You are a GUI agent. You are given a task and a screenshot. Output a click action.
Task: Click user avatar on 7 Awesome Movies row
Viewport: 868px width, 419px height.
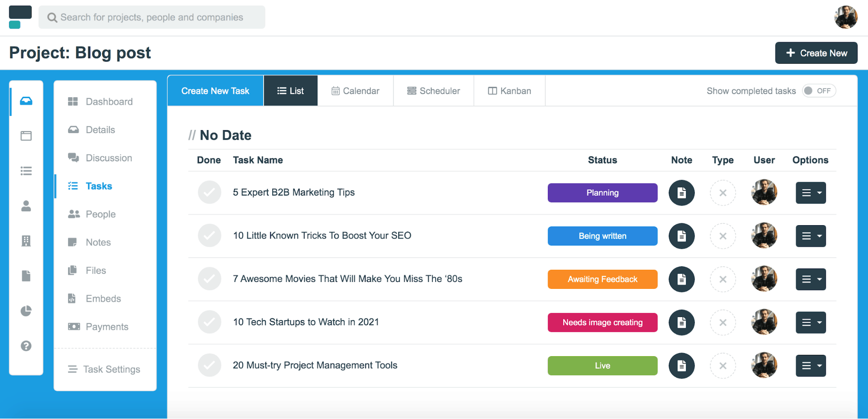[x=764, y=279]
